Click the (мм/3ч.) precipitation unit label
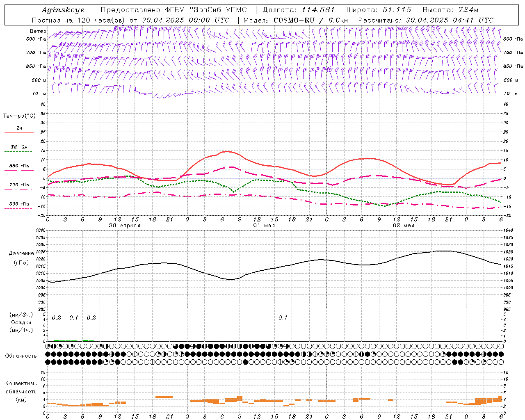This screenshot has height=420, width=525. pyautogui.click(x=21, y=315)
